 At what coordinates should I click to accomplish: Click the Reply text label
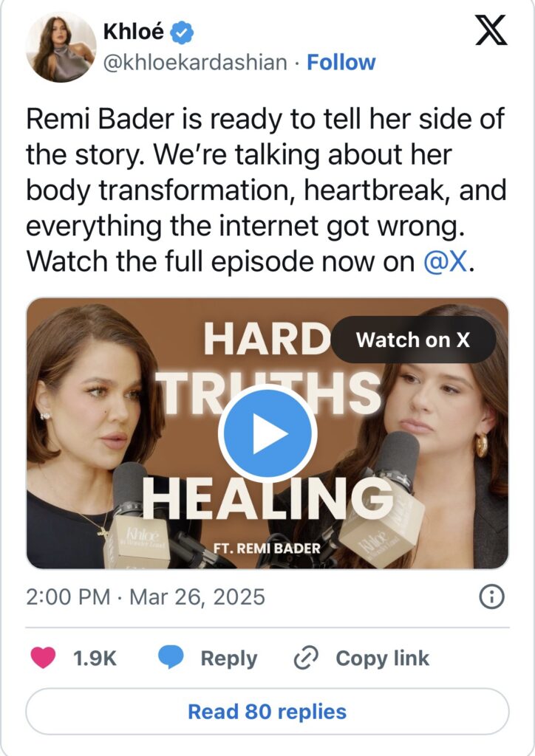click(x=229, y=658)
